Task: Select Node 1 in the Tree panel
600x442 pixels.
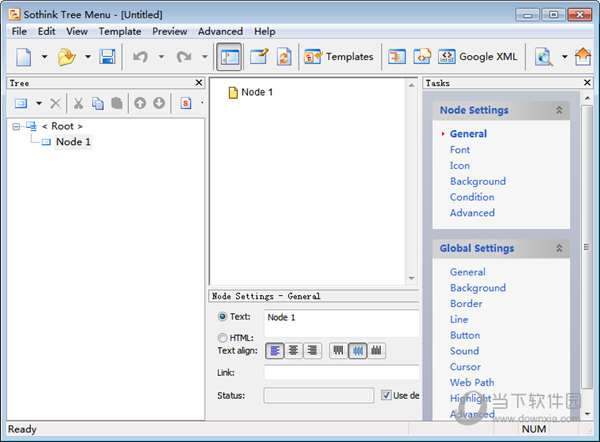Action: point(73,142)
